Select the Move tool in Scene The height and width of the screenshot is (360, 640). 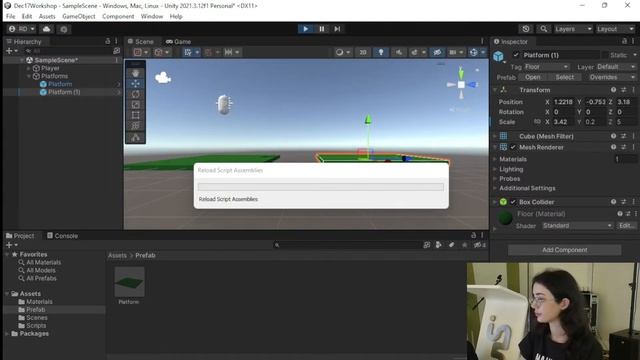pos(136,84)
